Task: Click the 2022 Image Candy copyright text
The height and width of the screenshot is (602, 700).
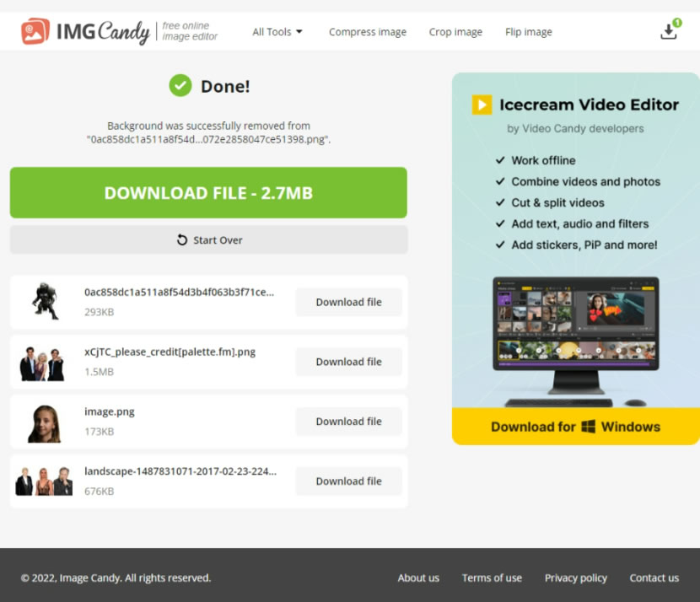Action: 116,578
